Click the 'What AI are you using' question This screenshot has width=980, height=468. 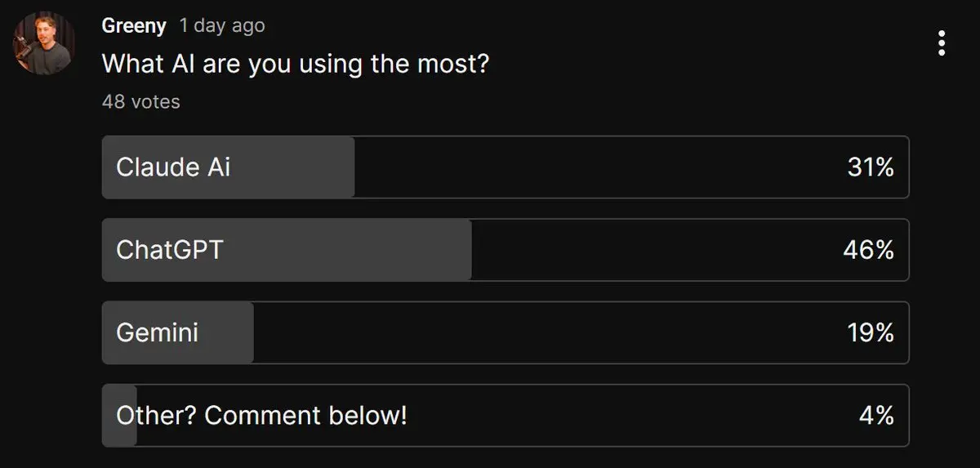click(296, 63)
